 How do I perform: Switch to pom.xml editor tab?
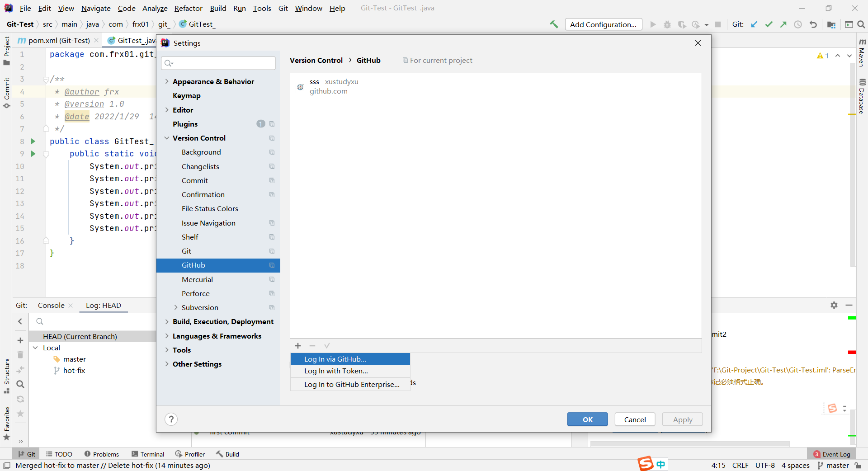[59, 40]
